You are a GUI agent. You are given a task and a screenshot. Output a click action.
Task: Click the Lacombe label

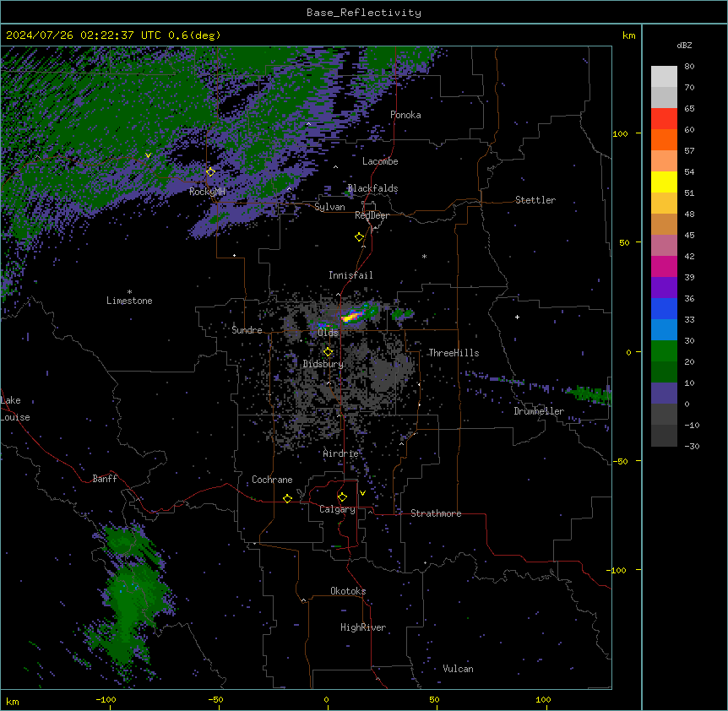380,161
